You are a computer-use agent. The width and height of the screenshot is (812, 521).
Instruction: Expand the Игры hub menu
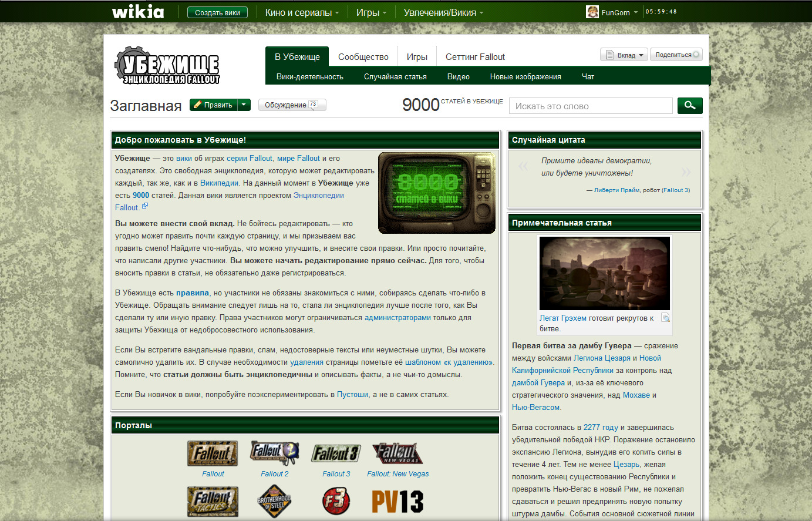(371, 12)
